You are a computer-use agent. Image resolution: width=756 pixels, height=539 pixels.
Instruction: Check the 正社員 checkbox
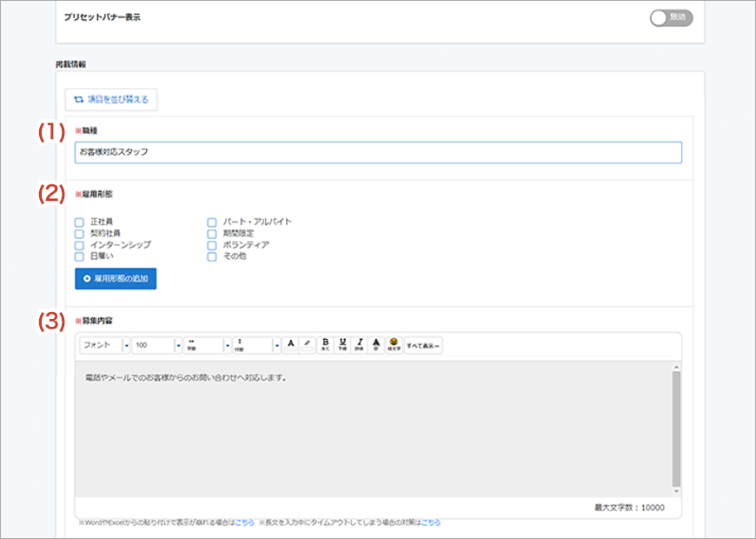tap(80, 222)
